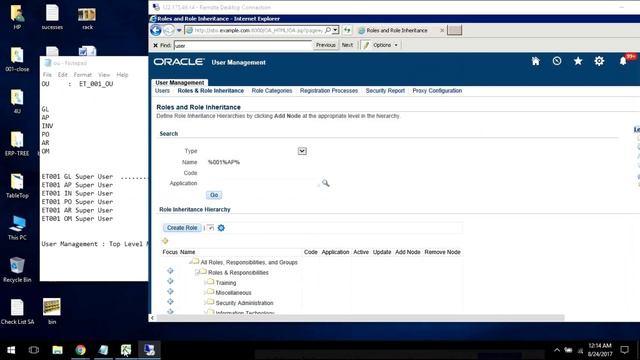Open the view dropdown beside Create Role

[210, 228]
